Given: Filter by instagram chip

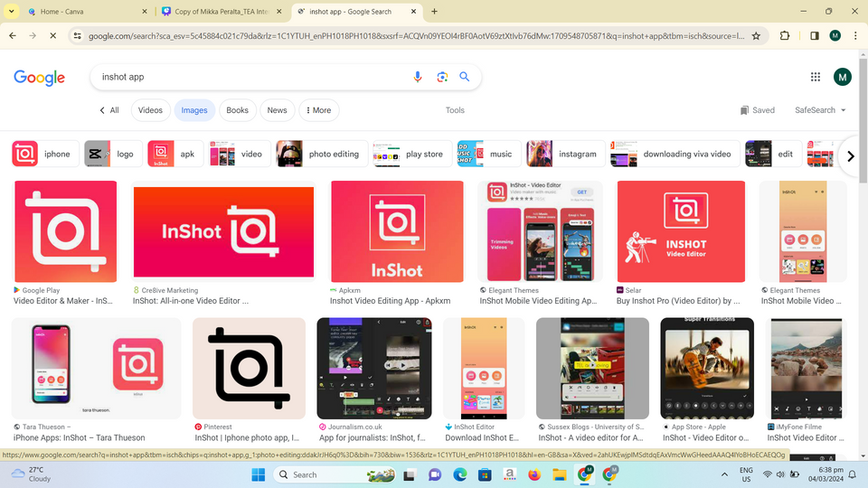Looking at the screenshot, I should point(566,154).
